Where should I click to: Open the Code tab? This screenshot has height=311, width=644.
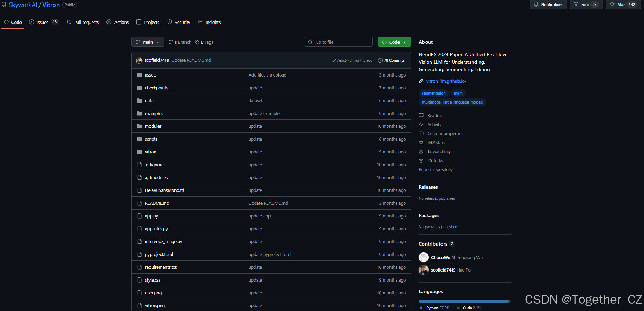13,22
